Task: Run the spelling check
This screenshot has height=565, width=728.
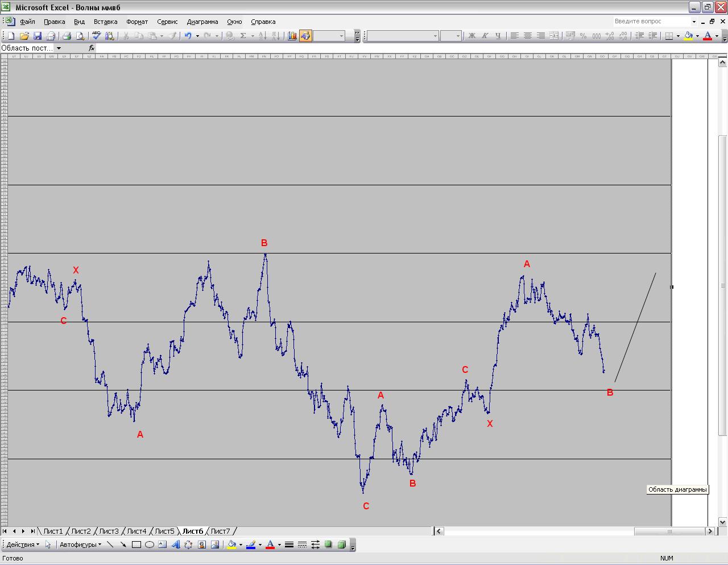Action: [96, 36]
